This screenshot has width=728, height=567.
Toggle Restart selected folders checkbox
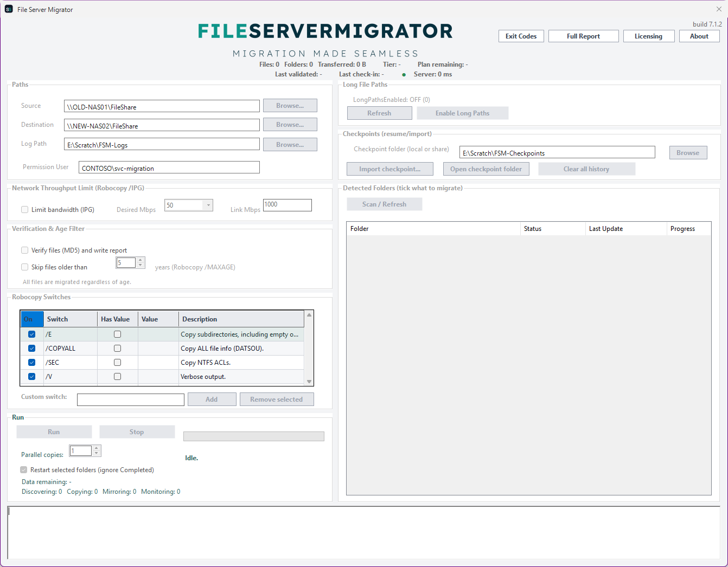coord(24,470)
